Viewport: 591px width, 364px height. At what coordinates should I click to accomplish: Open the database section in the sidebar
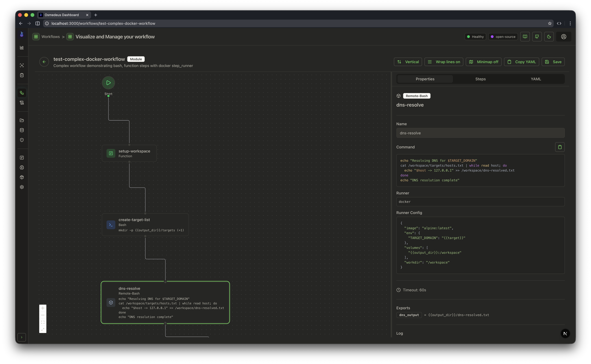[x=22, y=130]
